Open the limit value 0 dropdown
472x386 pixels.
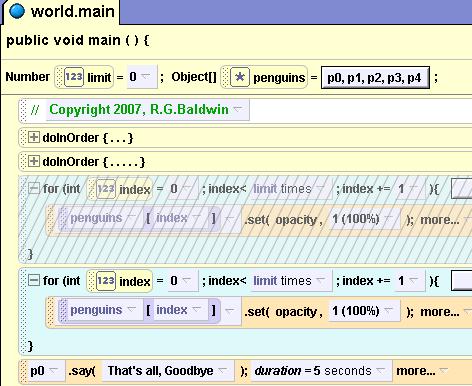pos(141,77)
